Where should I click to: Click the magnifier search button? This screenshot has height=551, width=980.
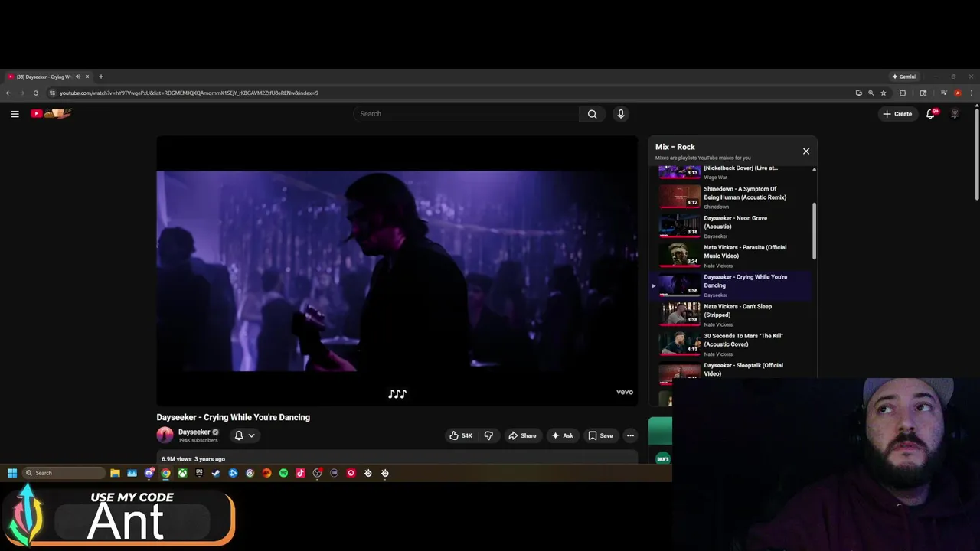(592, 114)
